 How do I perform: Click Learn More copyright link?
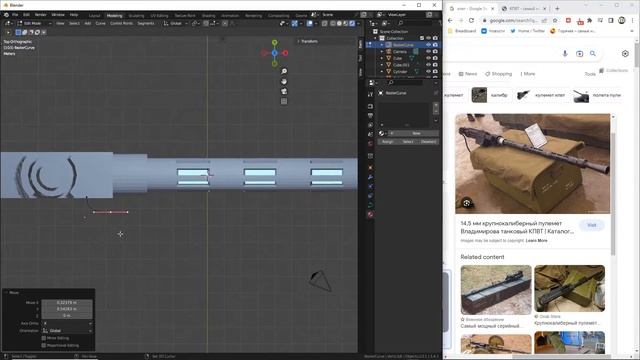(536, 240)
